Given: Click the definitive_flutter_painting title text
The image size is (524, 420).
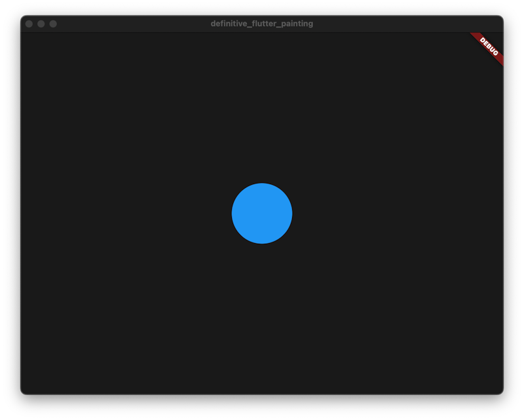Looking at the screenshot, I should 261,23.
